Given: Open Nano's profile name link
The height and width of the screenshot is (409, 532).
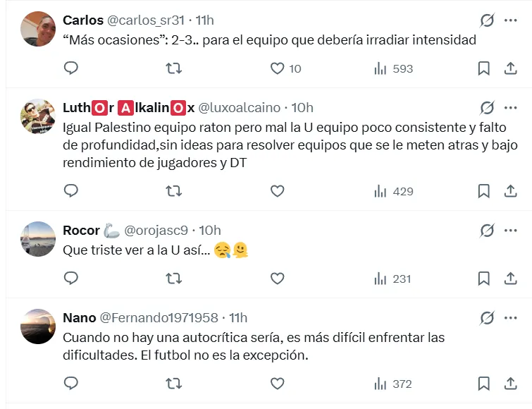Looking at the screenshot, I should point(80,318).
